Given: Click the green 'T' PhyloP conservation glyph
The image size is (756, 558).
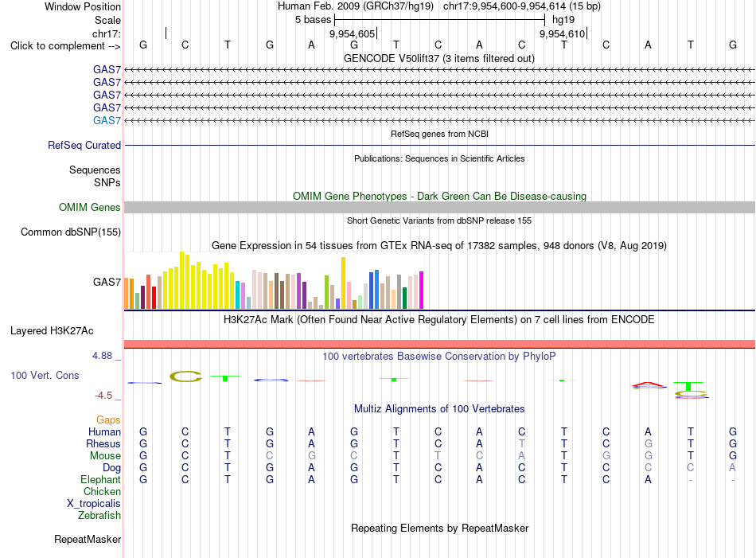Looking at the screenshot, I should click(x=688, y=386).
